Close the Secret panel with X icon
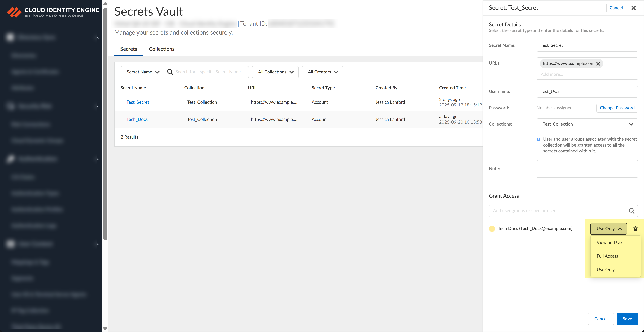The height and width of the screenshot is (332, 644). click(633, 8)
